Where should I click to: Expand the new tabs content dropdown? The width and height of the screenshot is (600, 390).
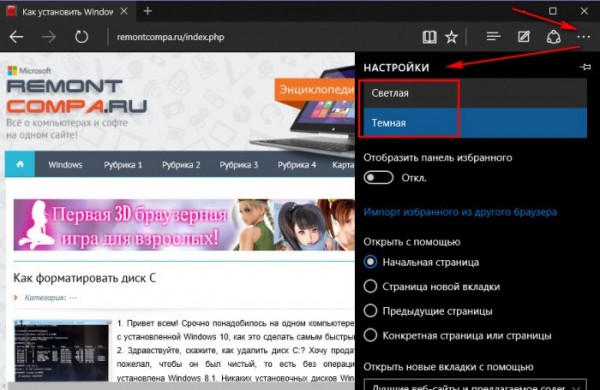475,385
